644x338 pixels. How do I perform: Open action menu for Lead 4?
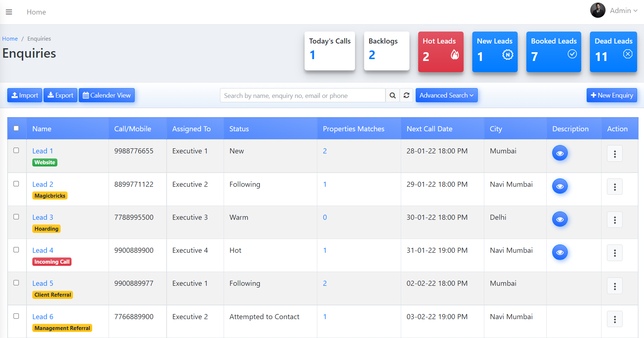[615, 253]
